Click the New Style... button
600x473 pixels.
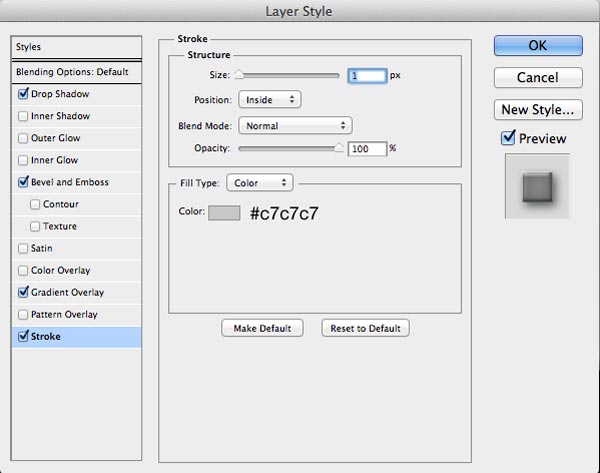pos(538,110)
